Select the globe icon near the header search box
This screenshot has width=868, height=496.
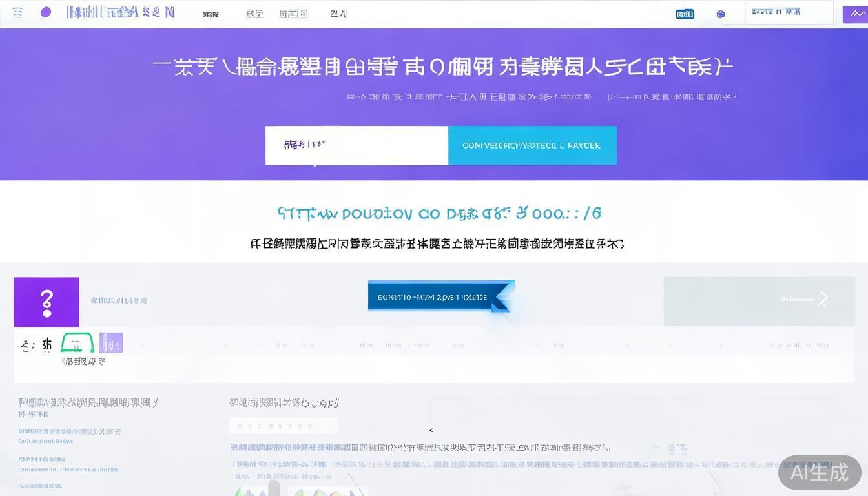[x=721, y=13]
